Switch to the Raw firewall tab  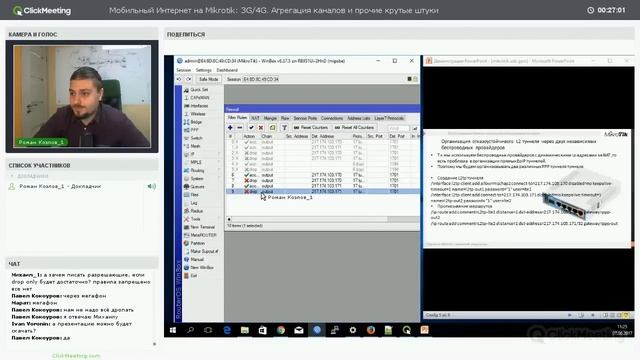pos(285,118)
